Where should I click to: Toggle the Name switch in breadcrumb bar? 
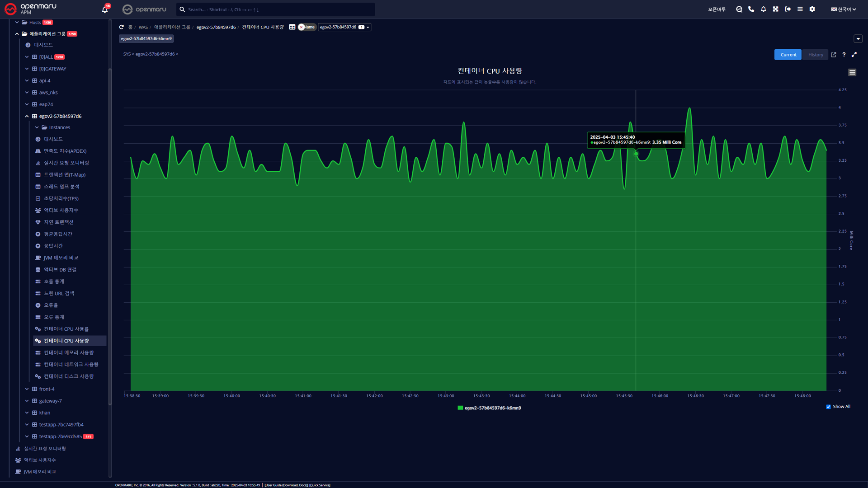[307, 27]
